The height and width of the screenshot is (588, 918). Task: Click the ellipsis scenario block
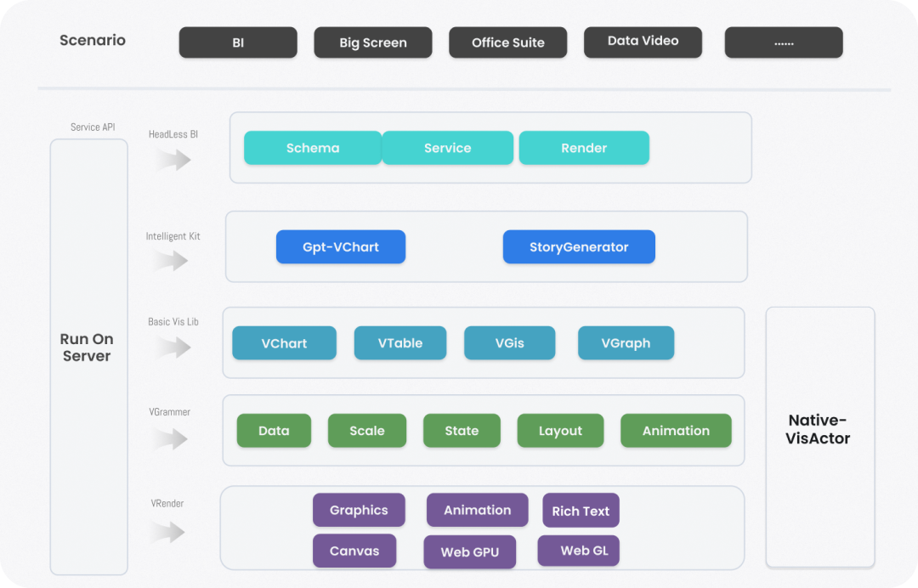click(784, 42)
